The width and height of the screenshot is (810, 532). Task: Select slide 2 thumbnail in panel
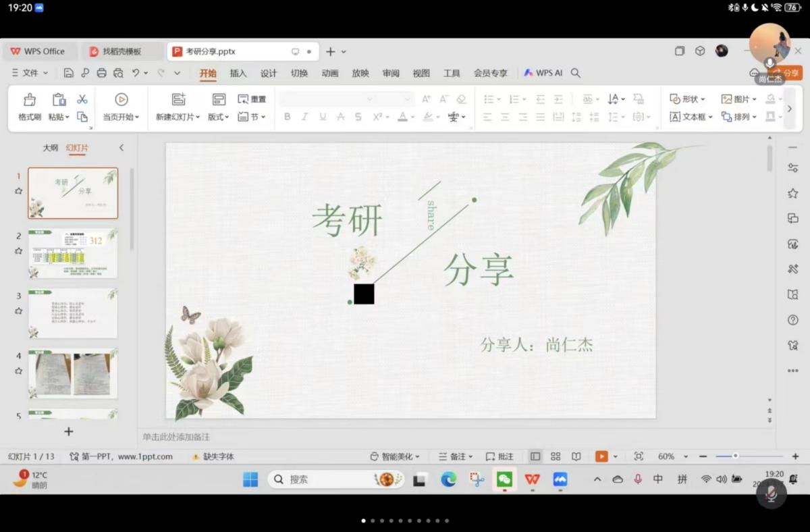[x=73, y=253]
